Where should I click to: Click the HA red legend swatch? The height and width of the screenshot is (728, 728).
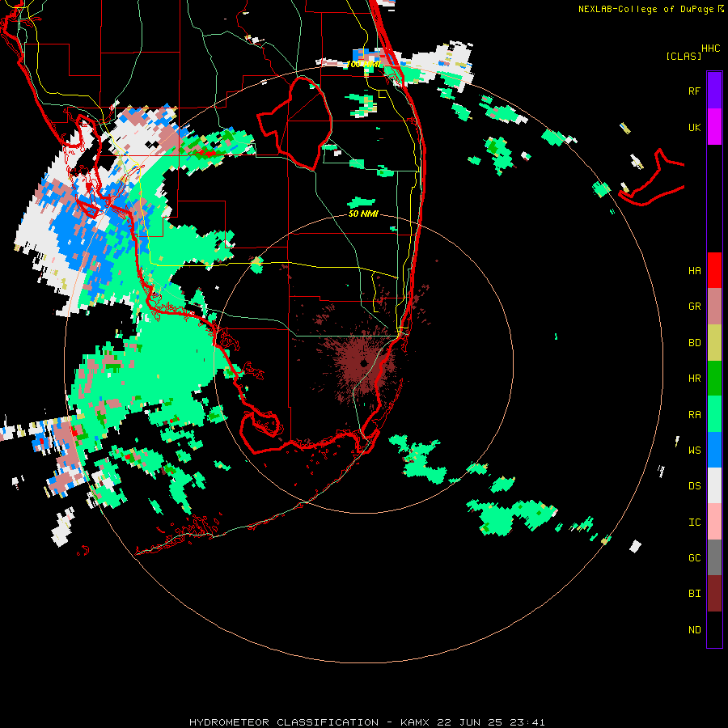coord(714,270)
